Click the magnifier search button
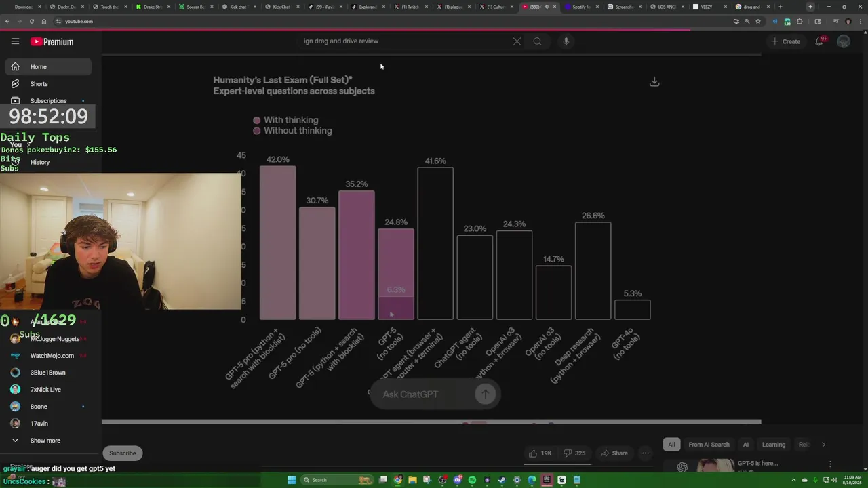Screen dimensions: 868x488 537,41
